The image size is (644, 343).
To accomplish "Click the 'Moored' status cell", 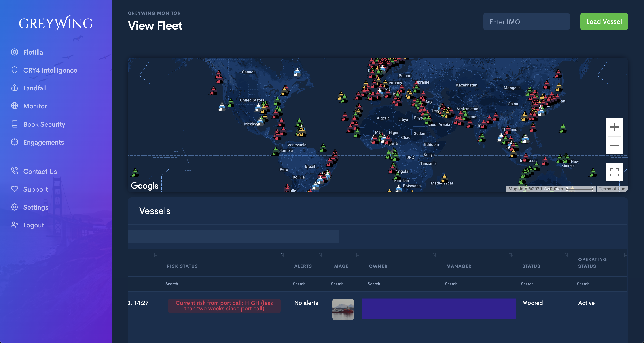I will click(532, 303).
